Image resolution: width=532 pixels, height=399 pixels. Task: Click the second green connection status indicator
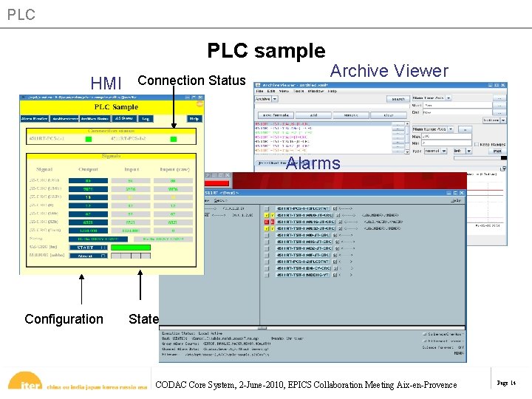174,139
